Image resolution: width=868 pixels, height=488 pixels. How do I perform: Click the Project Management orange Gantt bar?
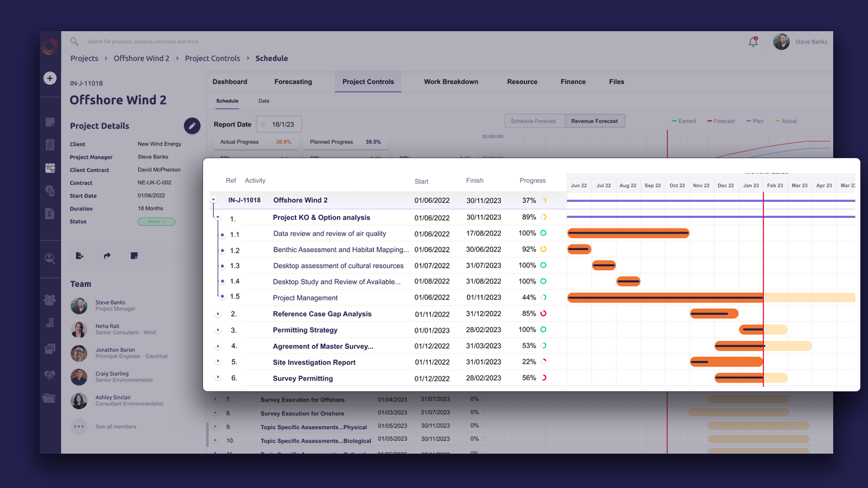(x=665, y=297)
